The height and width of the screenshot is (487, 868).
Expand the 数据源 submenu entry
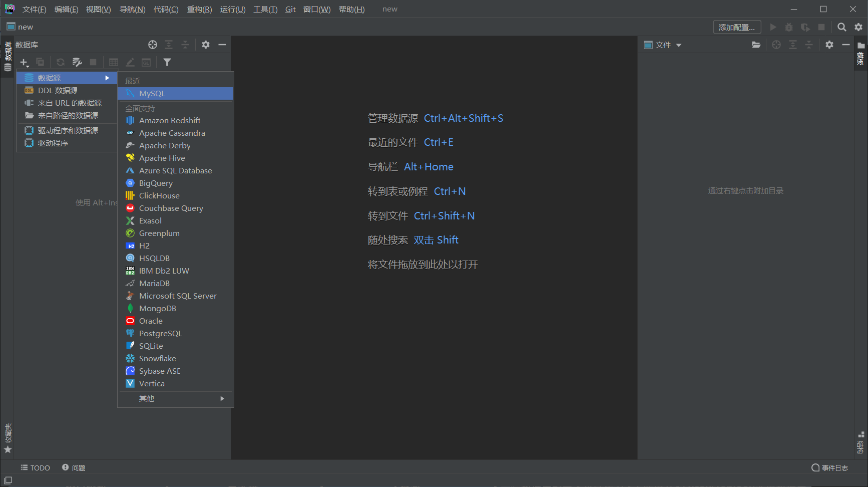point(67,78)
